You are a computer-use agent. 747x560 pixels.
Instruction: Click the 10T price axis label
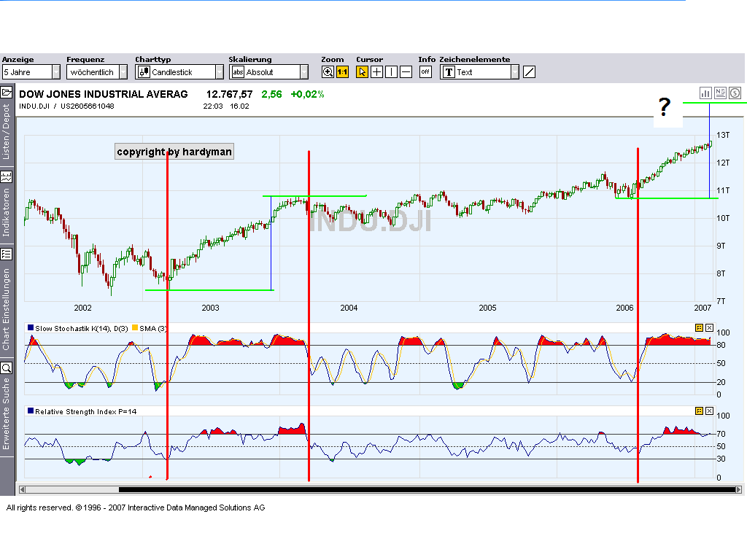(723, 218)
